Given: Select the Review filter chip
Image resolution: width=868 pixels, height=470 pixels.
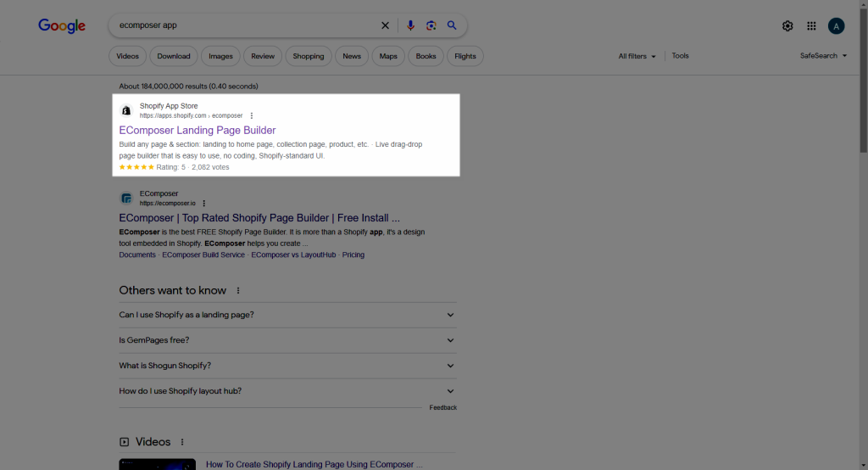Looking at the screenshot, I should click(x=263, y=56).
